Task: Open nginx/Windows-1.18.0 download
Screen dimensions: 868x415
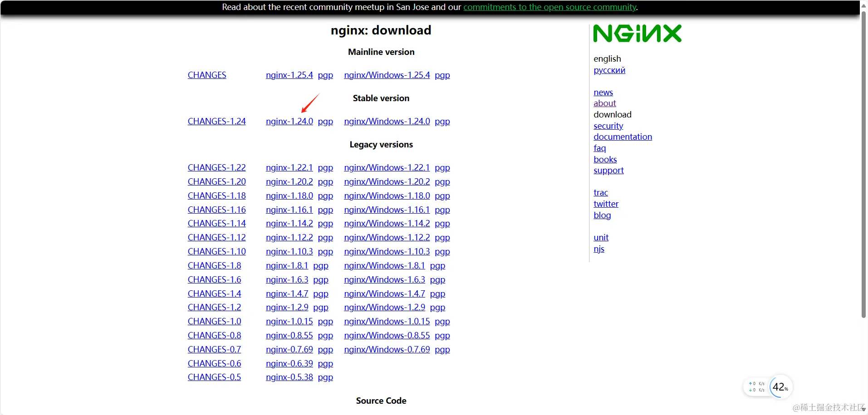Action: [387, 195]
